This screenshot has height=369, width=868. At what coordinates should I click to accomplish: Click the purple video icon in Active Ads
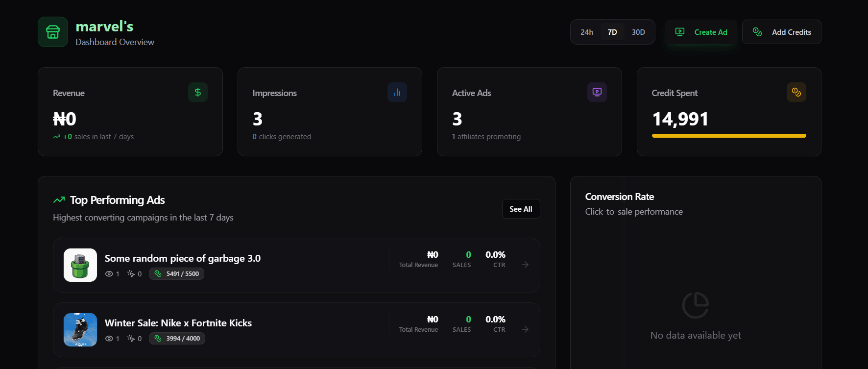(597, 92)
